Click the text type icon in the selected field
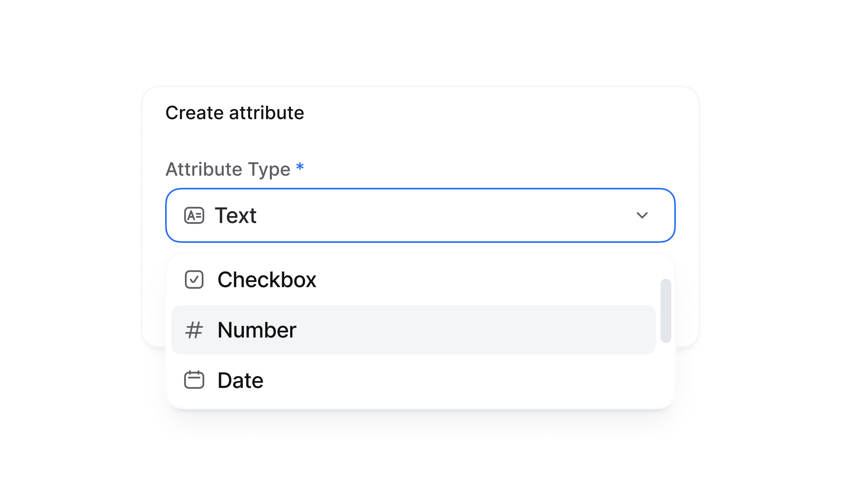Viewport: 841px width, 504px height. click(194, 215)
